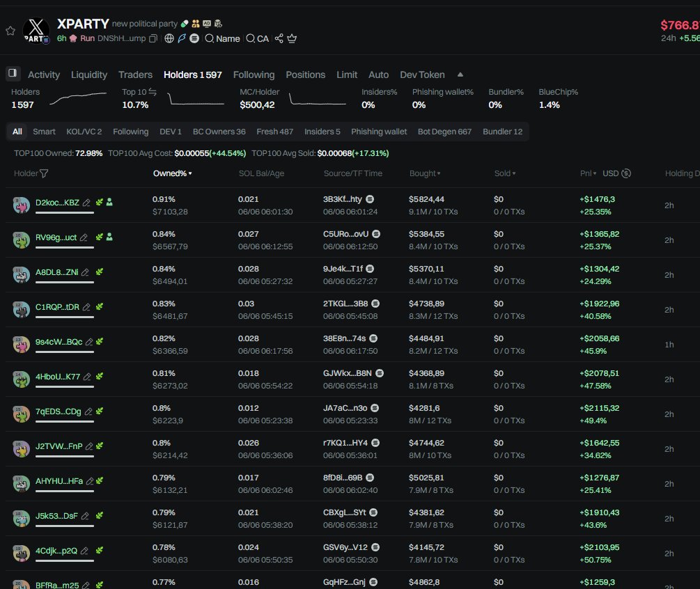Sort by the Bought column
700x589 pixels.
coord(425,173)
